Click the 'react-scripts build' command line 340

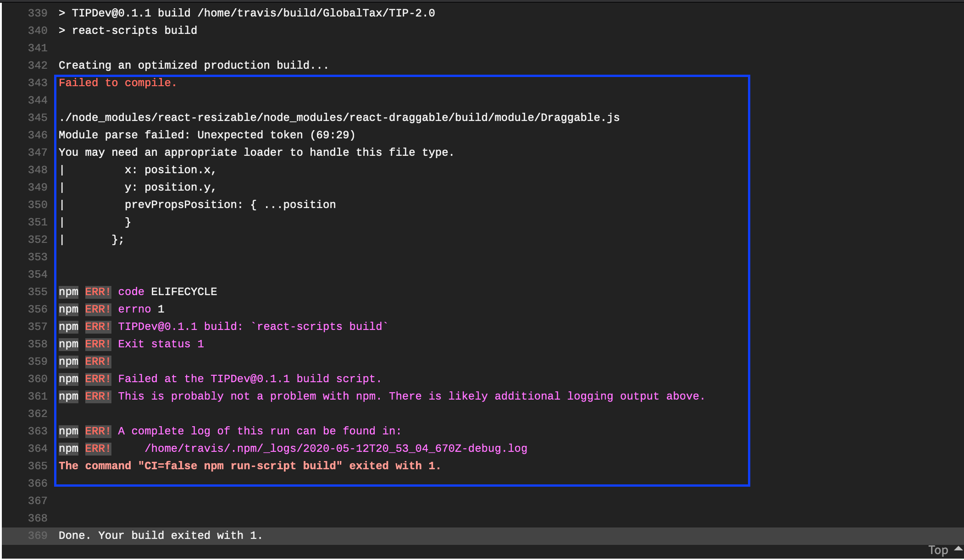[x=134, y=31]
